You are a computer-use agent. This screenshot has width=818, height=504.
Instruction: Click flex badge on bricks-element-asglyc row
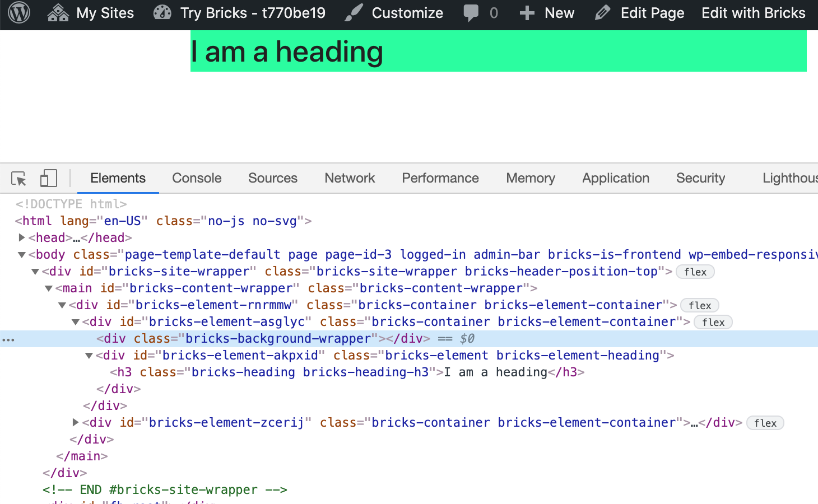click(x=713, y=322)
